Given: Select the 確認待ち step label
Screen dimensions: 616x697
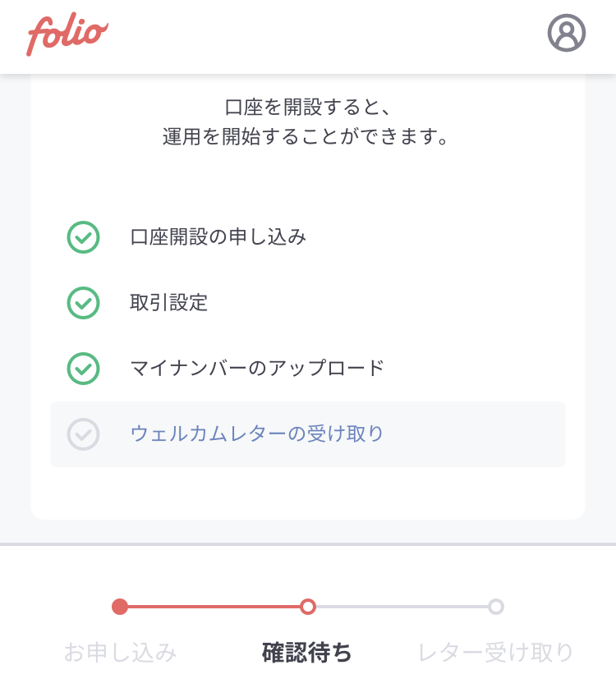Looking at the screenshot, I should click(x=307, y=653).
